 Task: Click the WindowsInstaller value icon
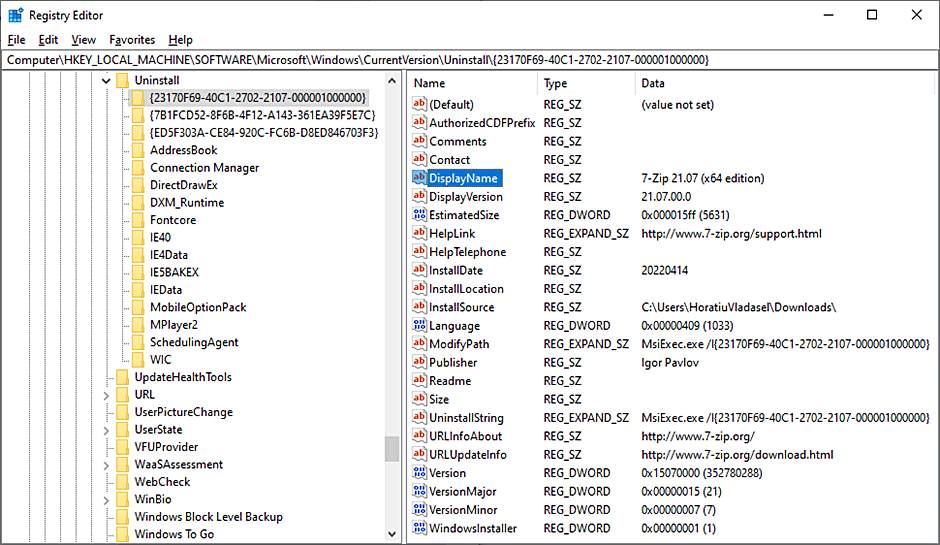419,529
